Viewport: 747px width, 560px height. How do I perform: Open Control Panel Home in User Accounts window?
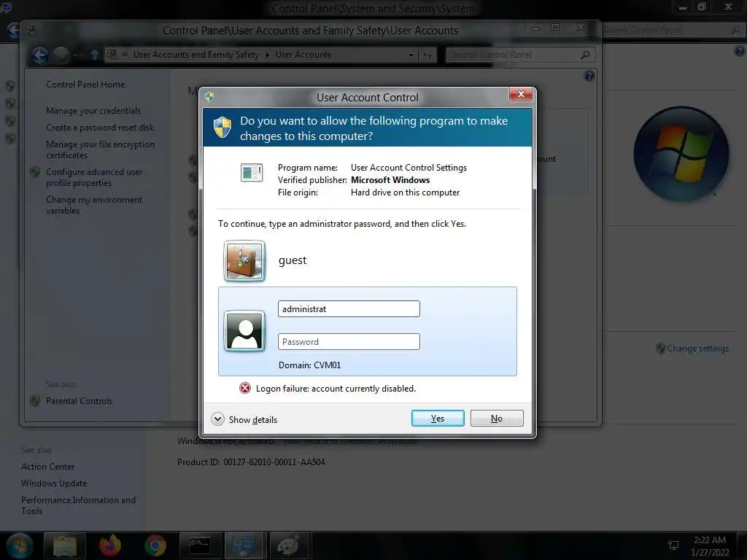(85, 85)
